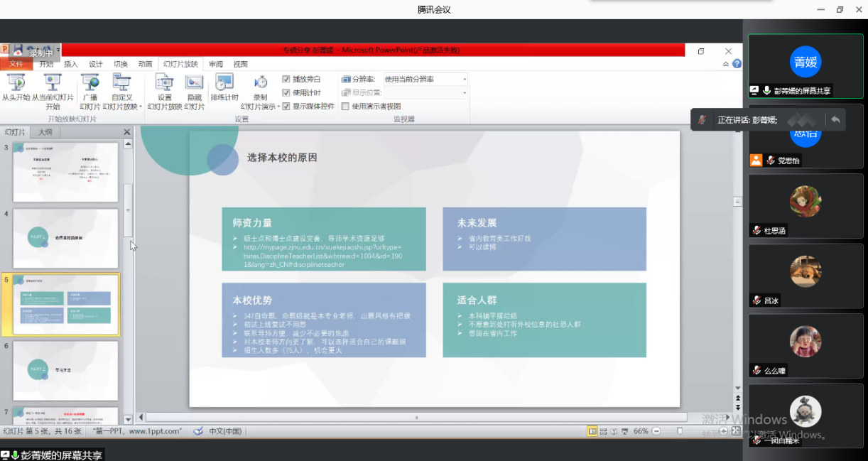Open the 审阅 ribbon tab
Image resolution: width=868 pixels, height=461 pixels.
pos(215,64)
